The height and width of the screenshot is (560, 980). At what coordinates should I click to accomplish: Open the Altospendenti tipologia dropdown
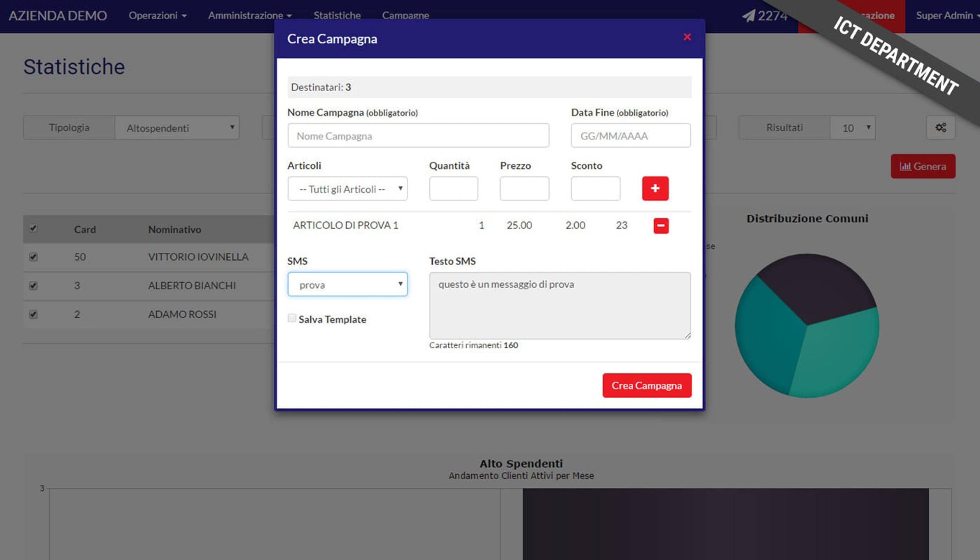[x=177, y=128]
